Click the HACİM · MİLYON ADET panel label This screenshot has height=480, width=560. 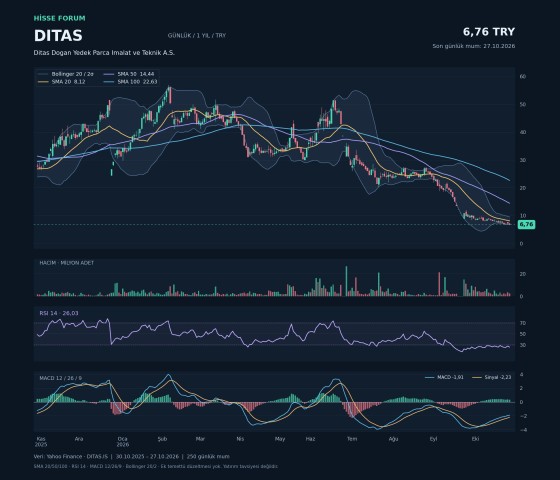point(67,263)
